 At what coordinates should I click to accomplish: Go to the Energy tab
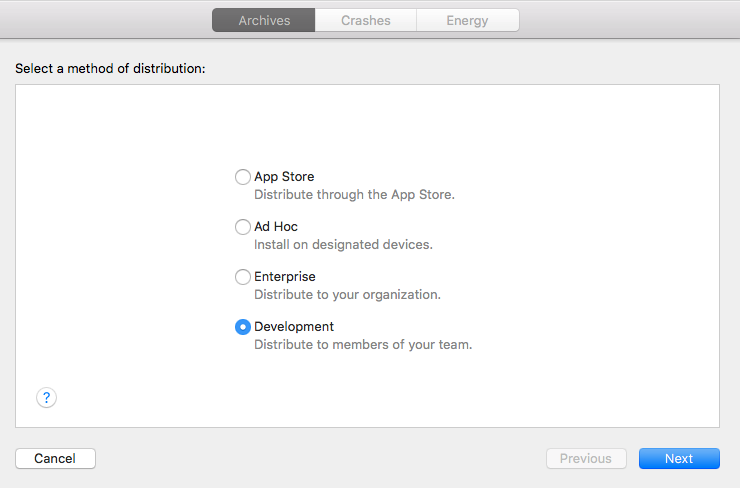pyautogui.click(x=468, y=20)
